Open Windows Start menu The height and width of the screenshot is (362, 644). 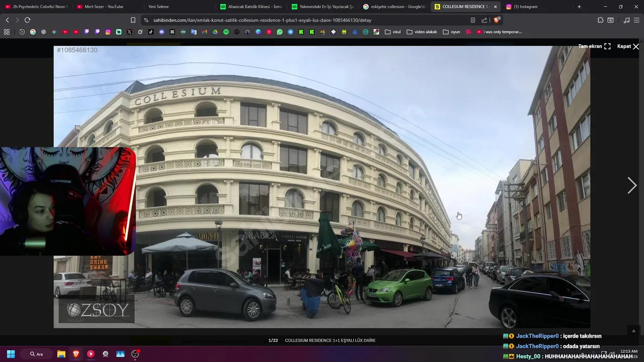pyautogui.click(x=11, y=354)
